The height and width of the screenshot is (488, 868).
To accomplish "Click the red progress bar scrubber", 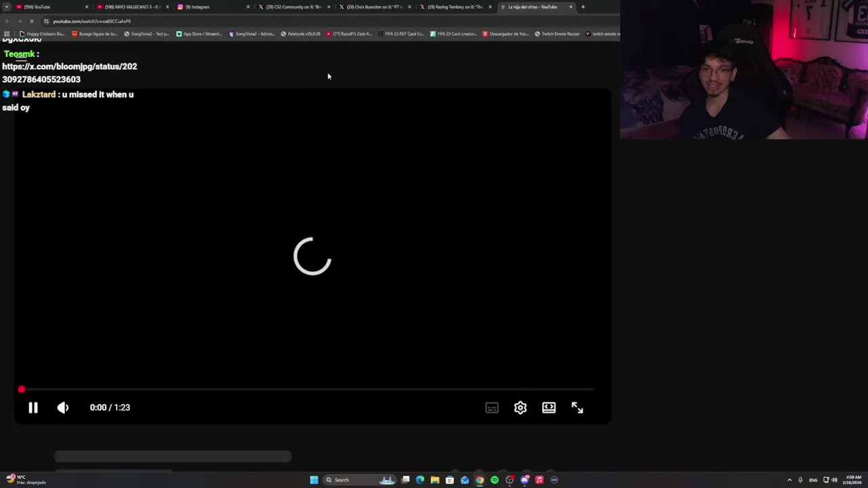I will [x=22, y=389].
